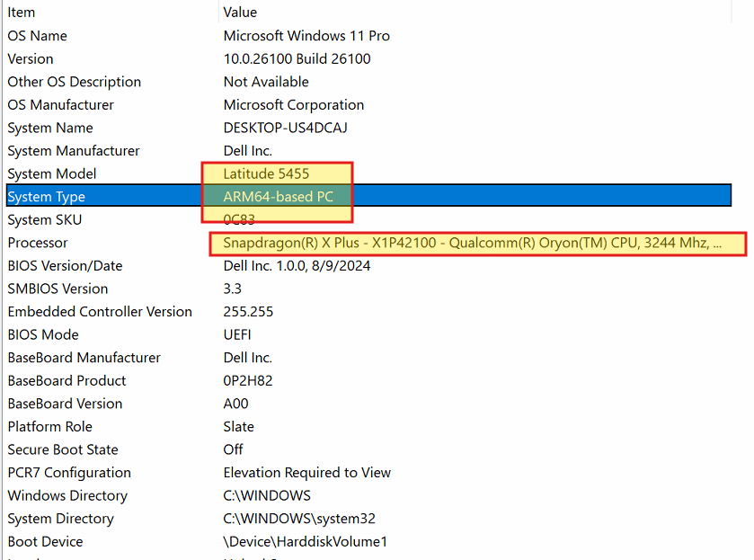Click the Not Available value
Viewport: 754px width, 560px height.
(x=266, y=82)
